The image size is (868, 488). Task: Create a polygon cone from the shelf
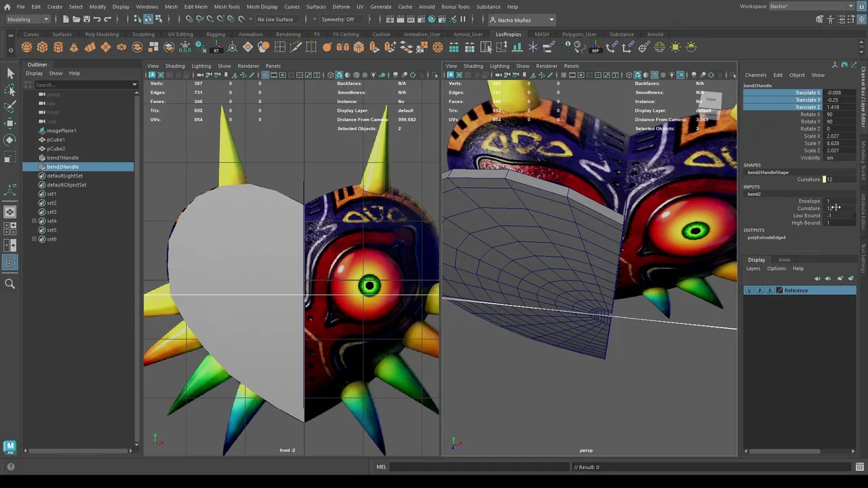point(74,47)
